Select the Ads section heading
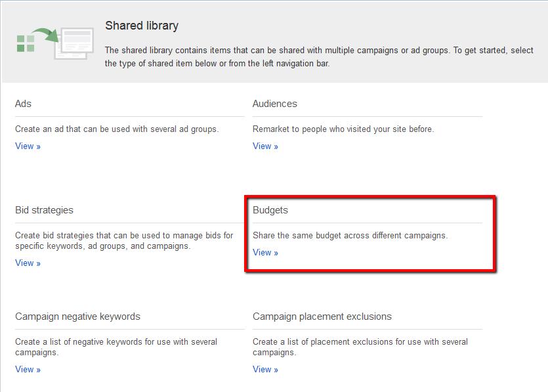 tap(23, 104)
